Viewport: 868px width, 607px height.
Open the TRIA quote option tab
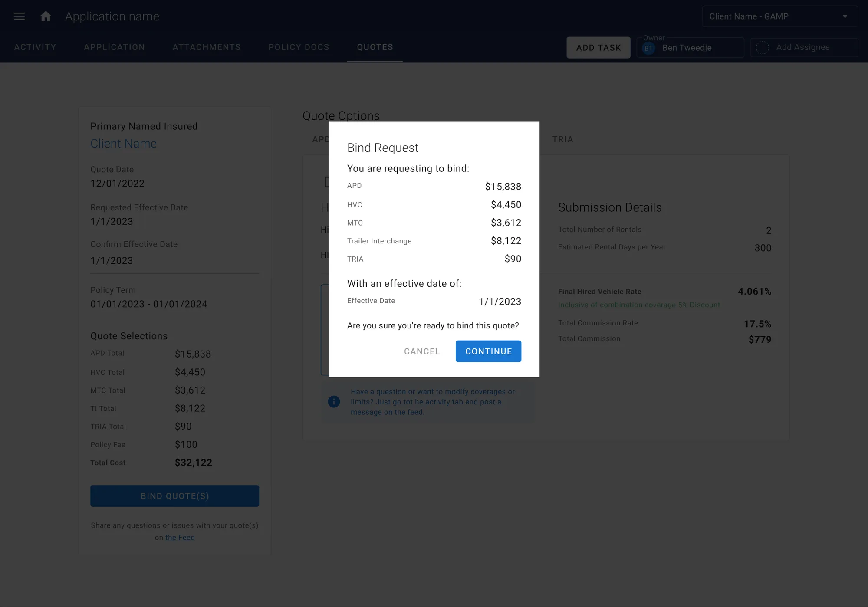[x=563, y=139]
